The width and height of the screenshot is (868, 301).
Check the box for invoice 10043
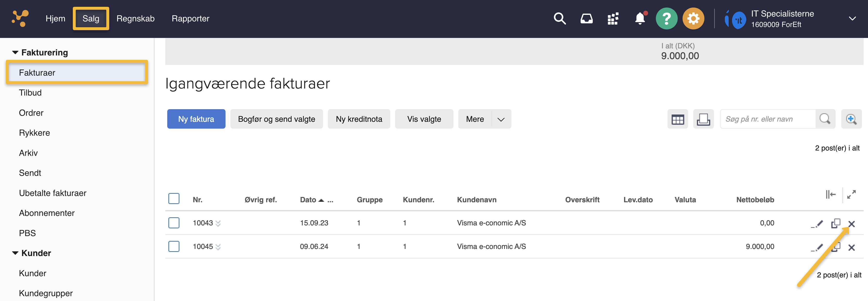(x=174, y=223)
